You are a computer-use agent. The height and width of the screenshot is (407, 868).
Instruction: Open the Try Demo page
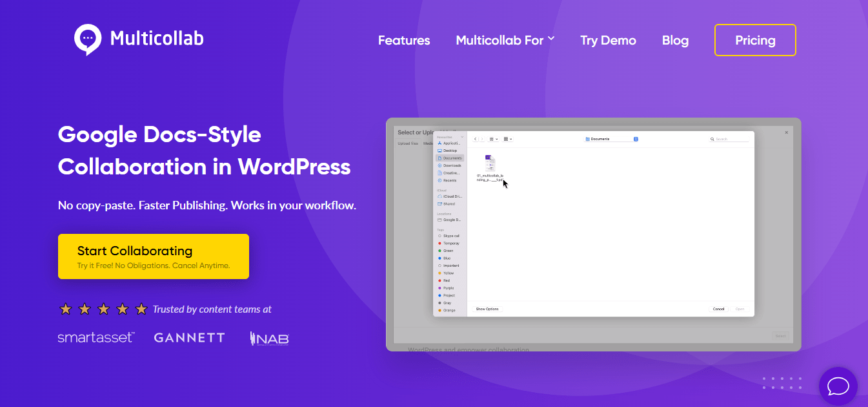pos(608,40)
